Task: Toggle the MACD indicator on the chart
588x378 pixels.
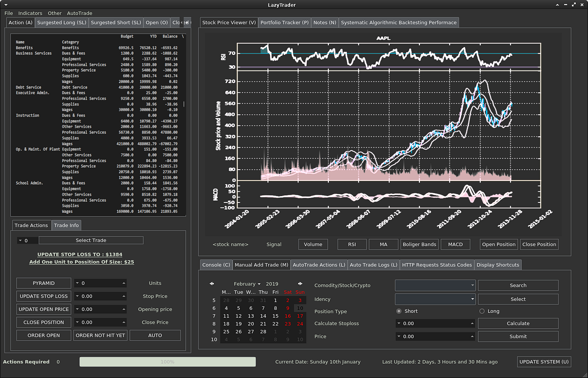Action: click(455, 244)
